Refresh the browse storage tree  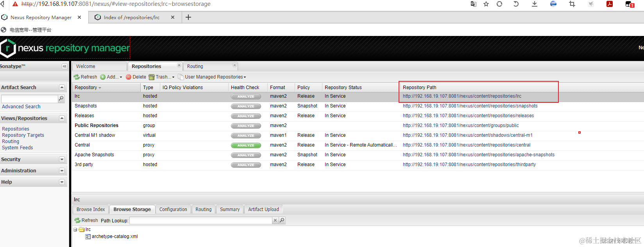(x=86, y=220)
